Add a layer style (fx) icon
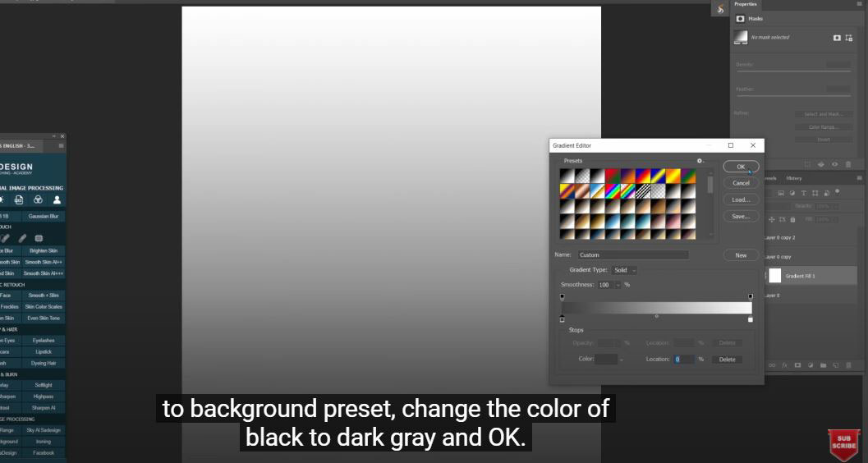Viewport: 868px width, 463px height. pos(784,365)
